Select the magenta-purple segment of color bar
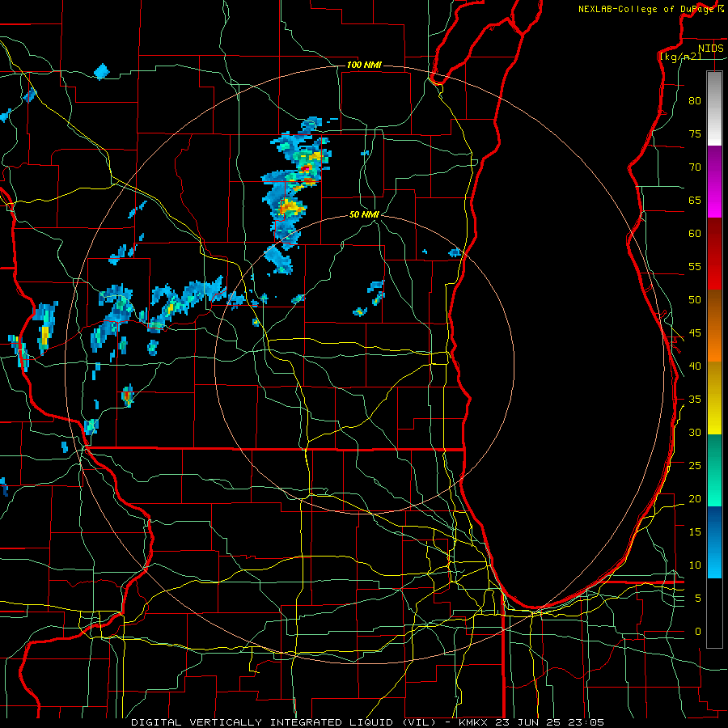This screenshot has width=728, height=728. (x=714, y=182)
